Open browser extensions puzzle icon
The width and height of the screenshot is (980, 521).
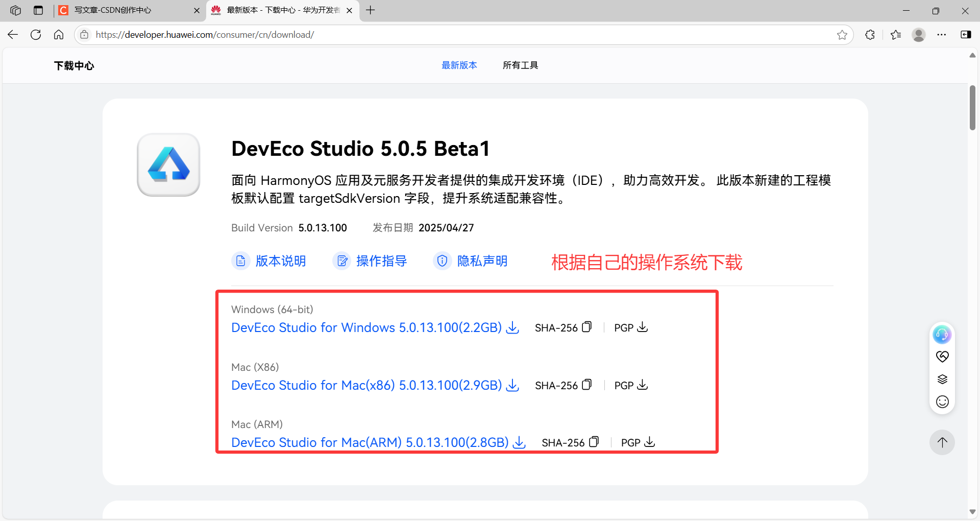870,35
